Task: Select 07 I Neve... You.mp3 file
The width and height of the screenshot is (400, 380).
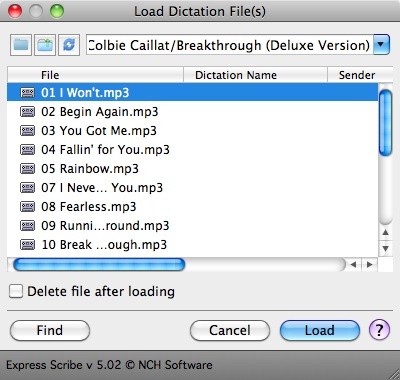Action: tap(192, 187)
